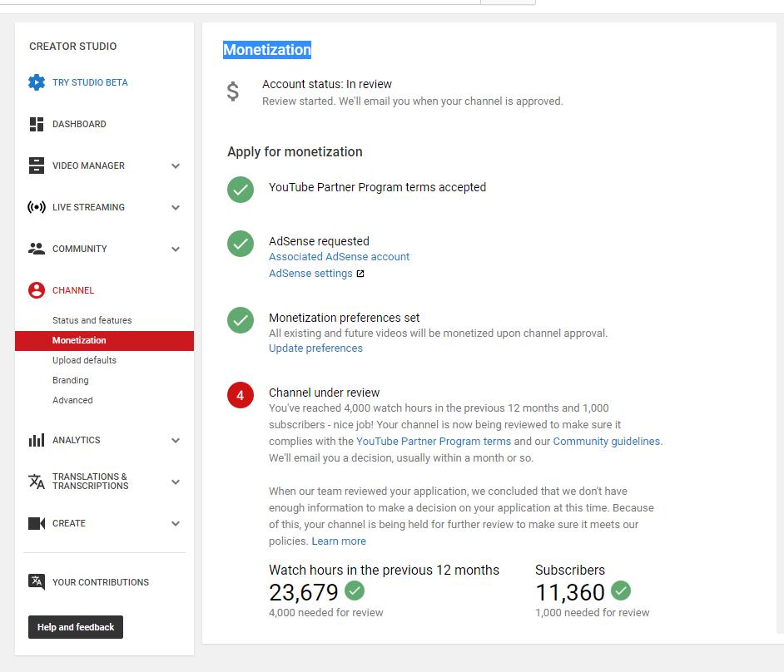Go to Dashboard

[79, 124]
